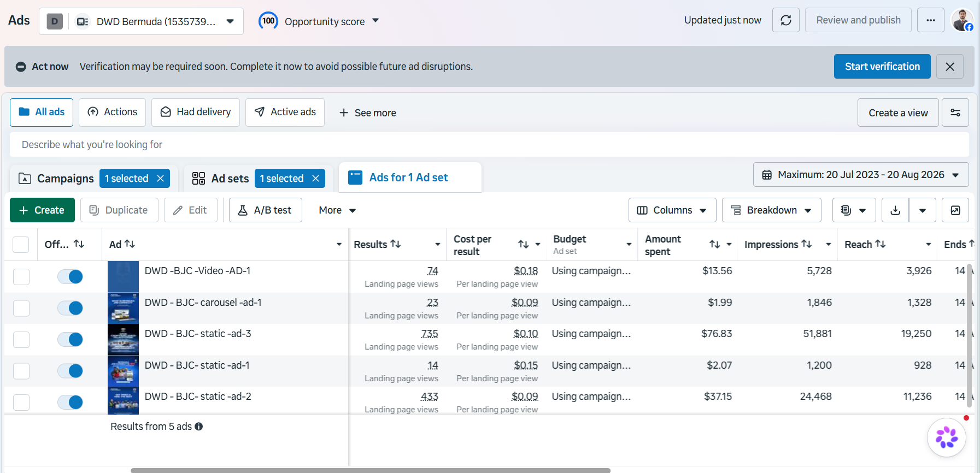
Task: Click the charts panel icon
Action: pos(955,210)
